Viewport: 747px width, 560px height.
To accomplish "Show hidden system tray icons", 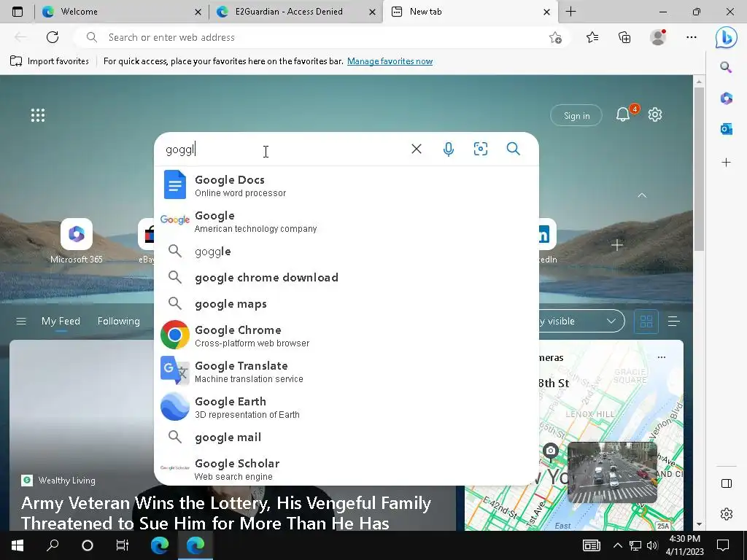I will click(x=617, y=545).
